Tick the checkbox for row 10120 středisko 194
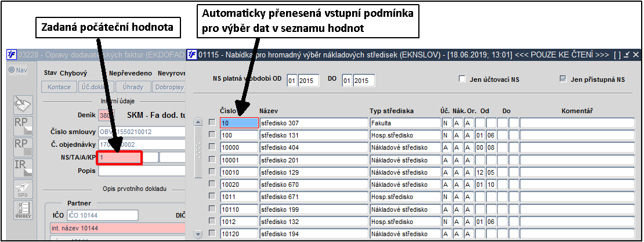The width and height of the screenshot is (644, 242). (212, 234)
